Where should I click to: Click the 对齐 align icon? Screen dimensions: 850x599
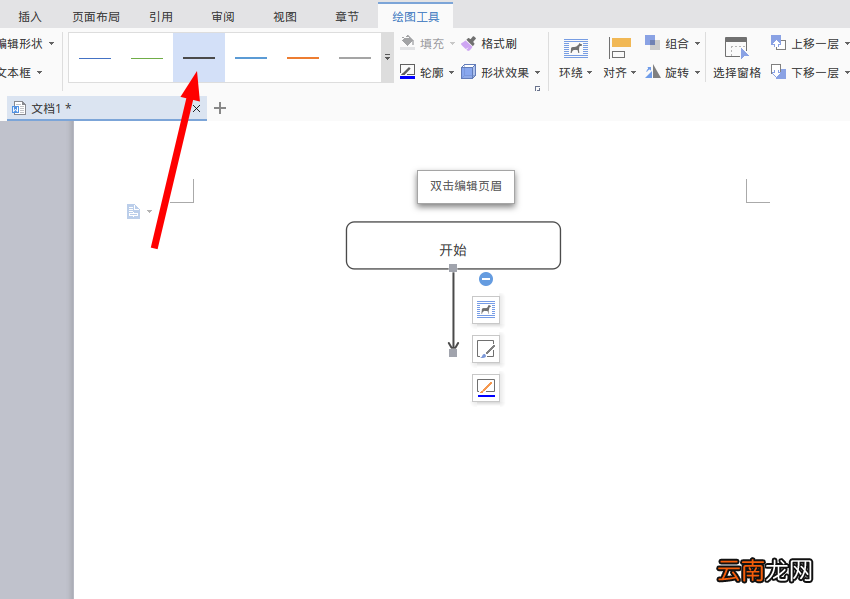point(620,48)
